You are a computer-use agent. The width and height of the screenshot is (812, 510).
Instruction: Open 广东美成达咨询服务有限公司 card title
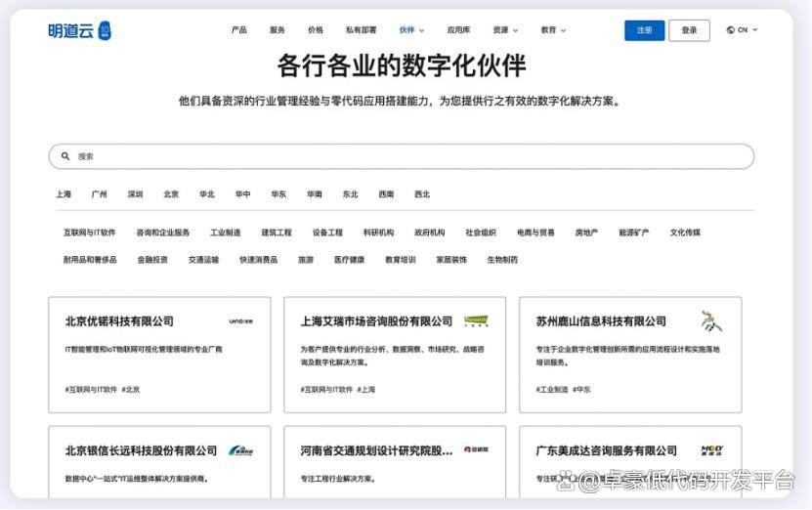607,450
